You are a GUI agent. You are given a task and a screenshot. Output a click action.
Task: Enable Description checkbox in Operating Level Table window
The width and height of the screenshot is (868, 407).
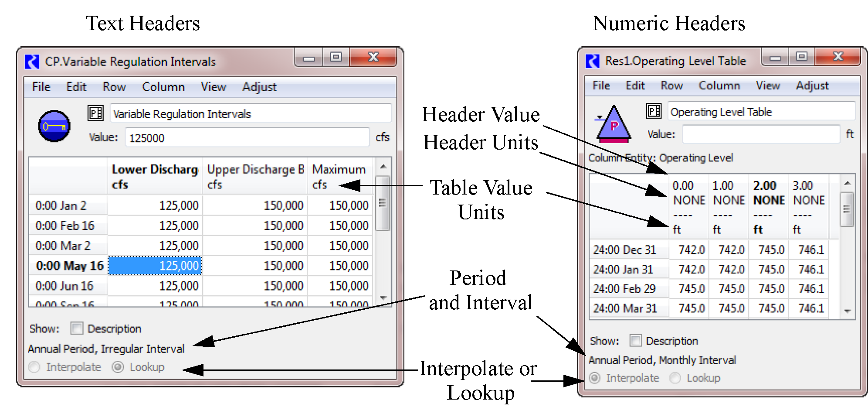636,340
